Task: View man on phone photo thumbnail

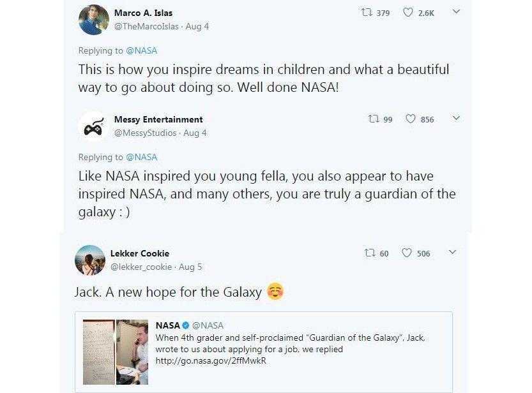Action: coord(132,352)
